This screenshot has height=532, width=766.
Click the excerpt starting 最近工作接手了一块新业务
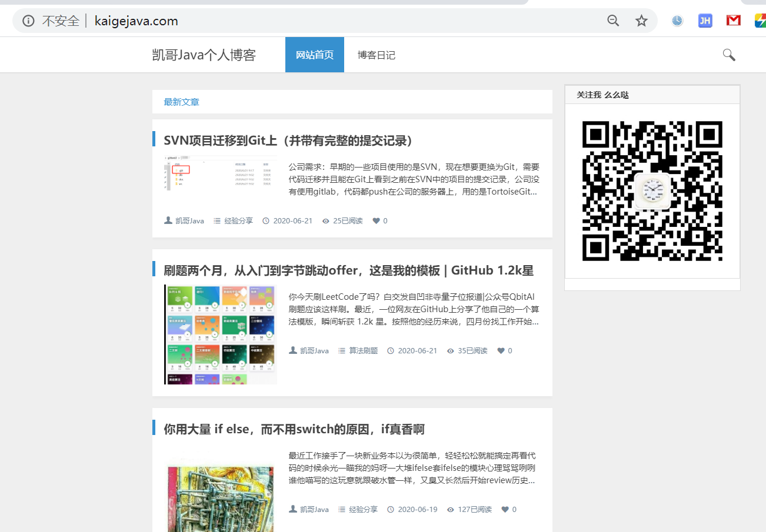pos(412,468)
